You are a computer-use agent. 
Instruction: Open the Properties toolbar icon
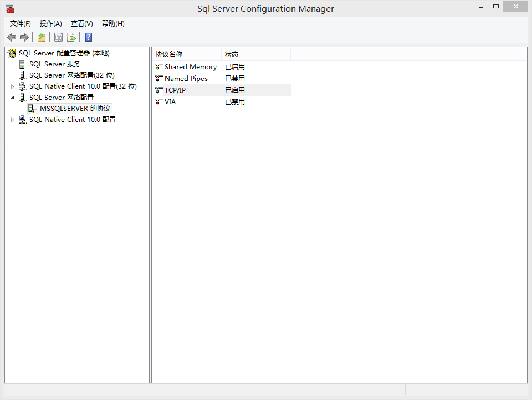tap(58, 37)
